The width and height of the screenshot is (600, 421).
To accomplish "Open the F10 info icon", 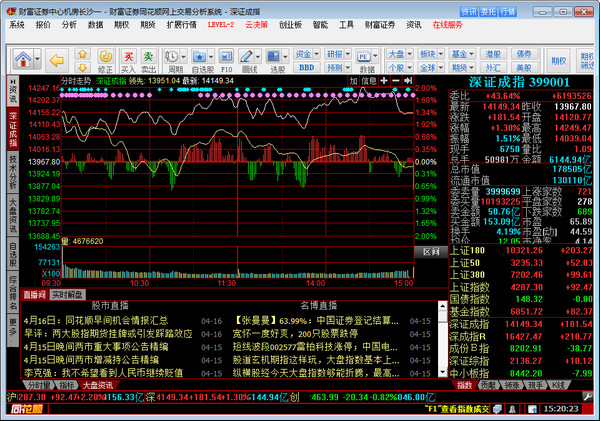I will click(x=226, y=57).
